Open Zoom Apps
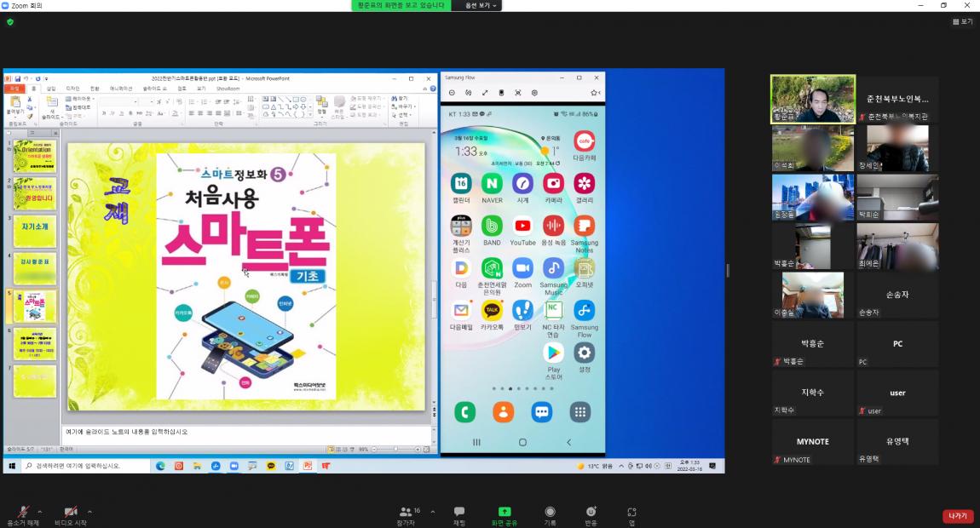980x528 pixels. pos(631,515)
